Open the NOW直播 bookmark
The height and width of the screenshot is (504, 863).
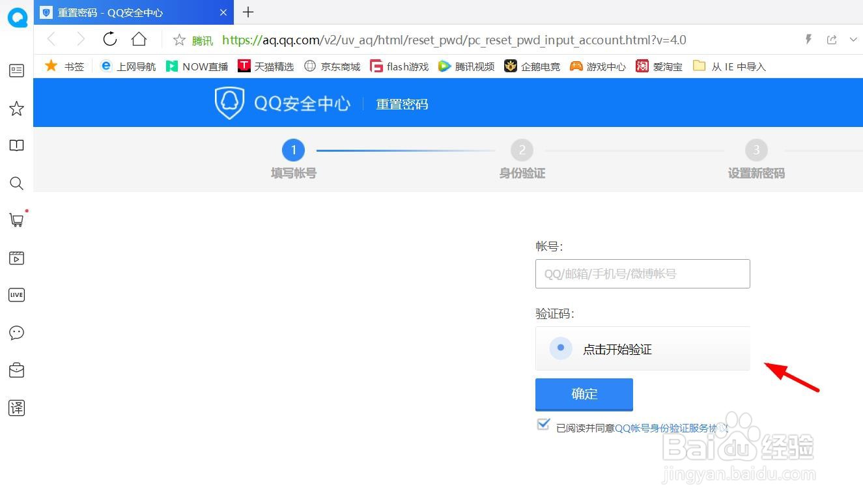(x=197, y=66)
